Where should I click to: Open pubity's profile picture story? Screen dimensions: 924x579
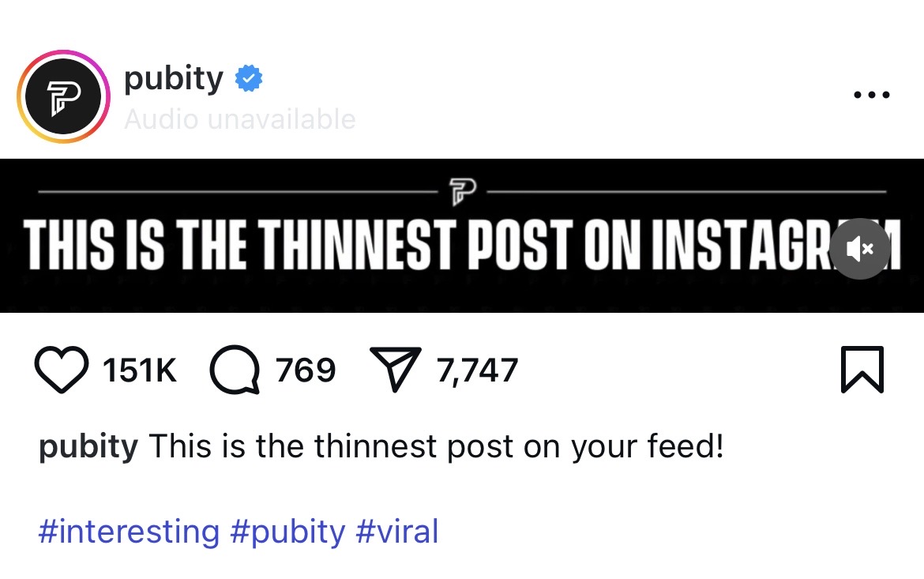point(63,96)
